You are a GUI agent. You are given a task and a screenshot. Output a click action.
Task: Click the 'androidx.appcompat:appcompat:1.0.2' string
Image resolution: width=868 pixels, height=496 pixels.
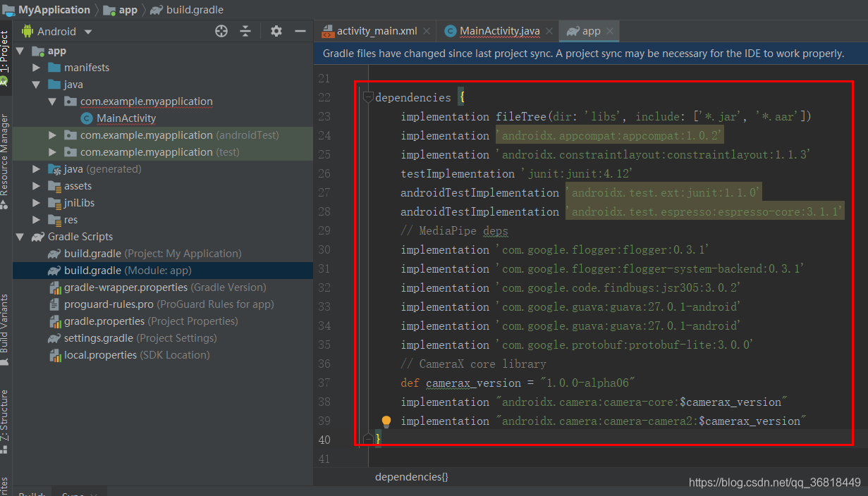(x=610, y=135)
